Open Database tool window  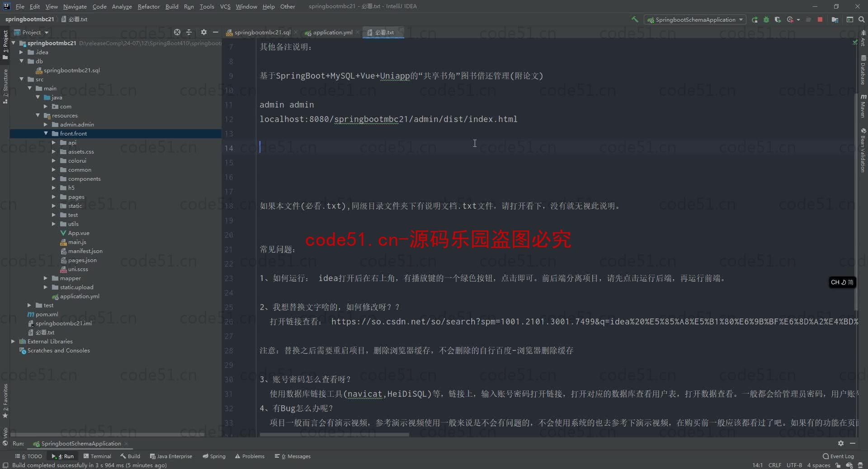point(863,70)
